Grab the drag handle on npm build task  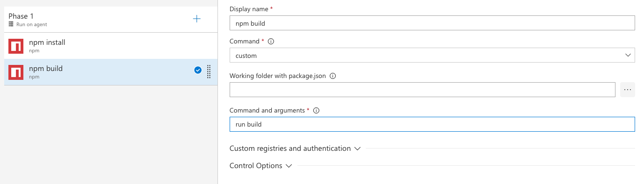[209, 71]
